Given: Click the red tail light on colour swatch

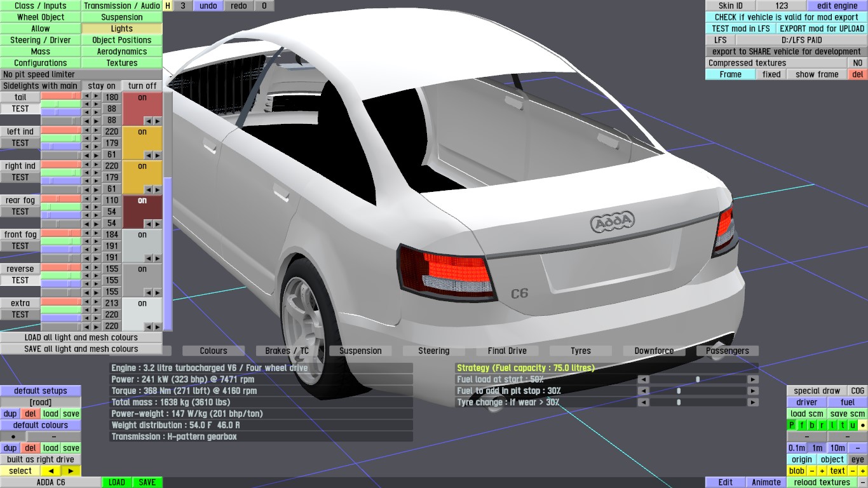Looking at the screenshot, I should coord(142,109).
